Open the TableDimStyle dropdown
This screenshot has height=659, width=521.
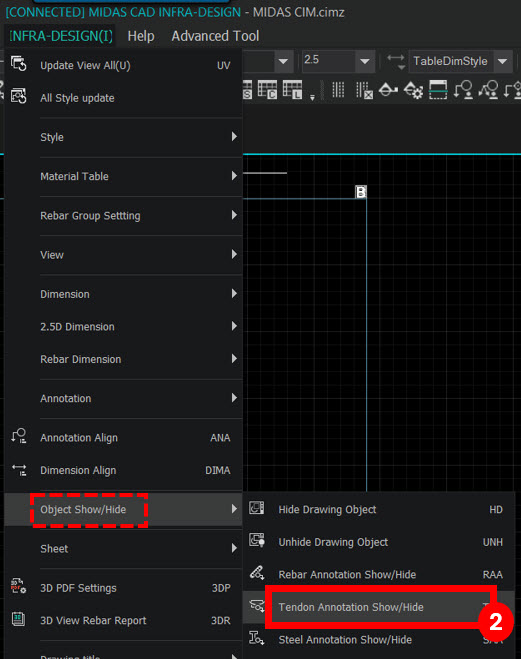tap(503, 61)
